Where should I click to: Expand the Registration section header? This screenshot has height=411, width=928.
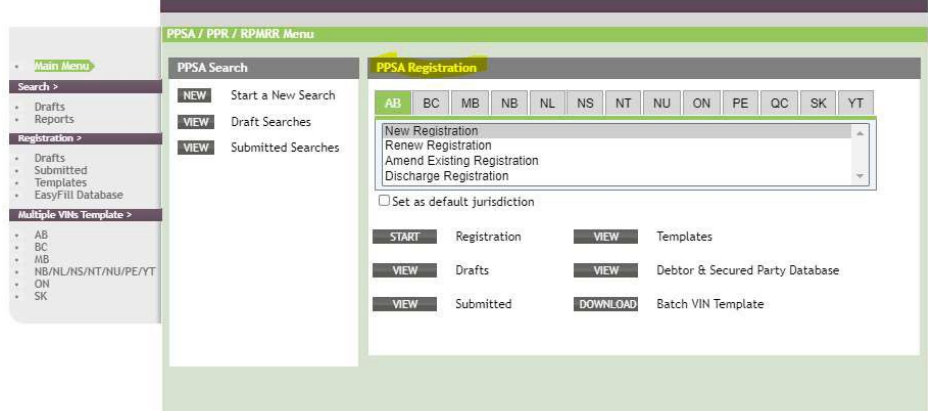click(85, 139)
